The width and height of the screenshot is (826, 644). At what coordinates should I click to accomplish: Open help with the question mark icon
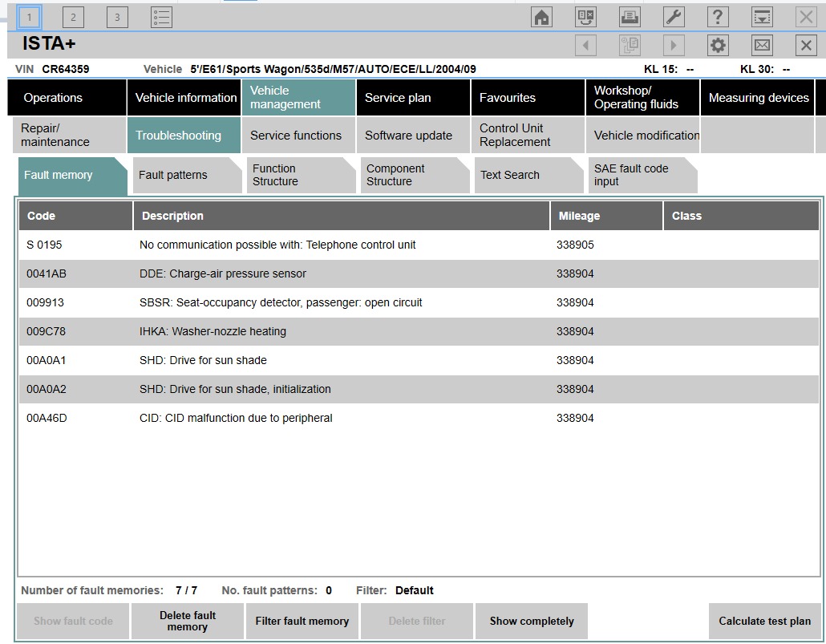coord(718,17)
